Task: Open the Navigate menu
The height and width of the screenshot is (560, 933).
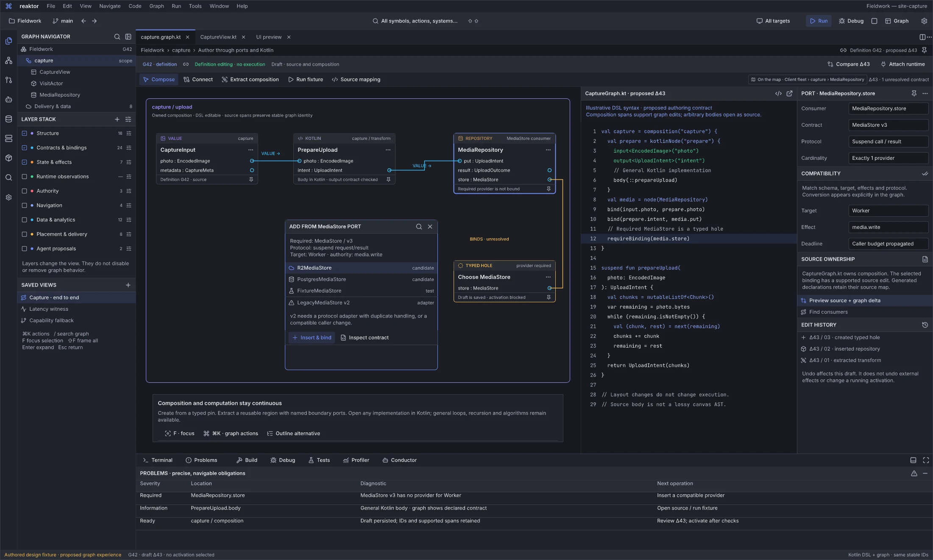Action: point(110,6)
